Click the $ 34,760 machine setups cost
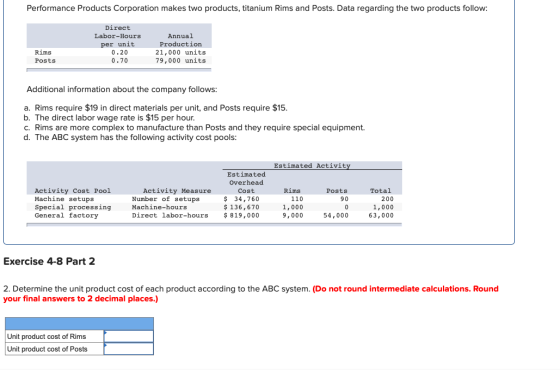The height and width of the screenshot is (370, 560). click(x=241, y=199)
